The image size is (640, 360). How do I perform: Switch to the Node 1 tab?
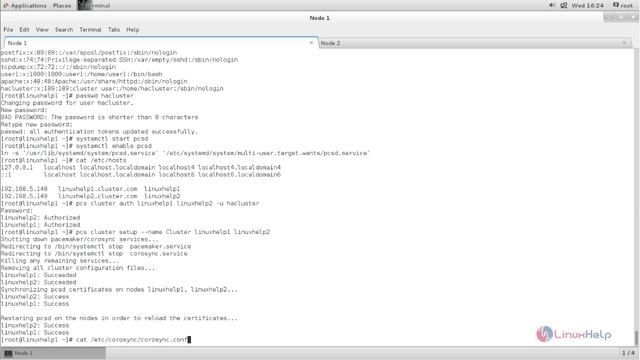(161, 43)
